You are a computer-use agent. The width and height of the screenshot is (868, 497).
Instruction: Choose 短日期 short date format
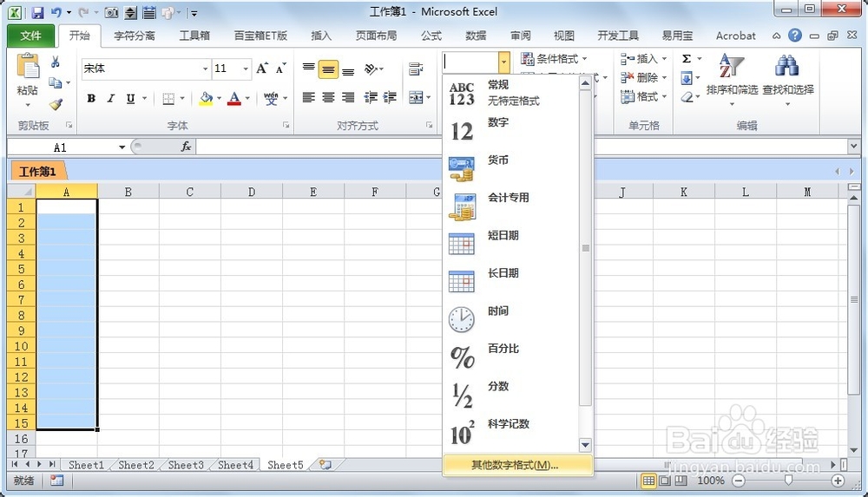tap(512, 244)
